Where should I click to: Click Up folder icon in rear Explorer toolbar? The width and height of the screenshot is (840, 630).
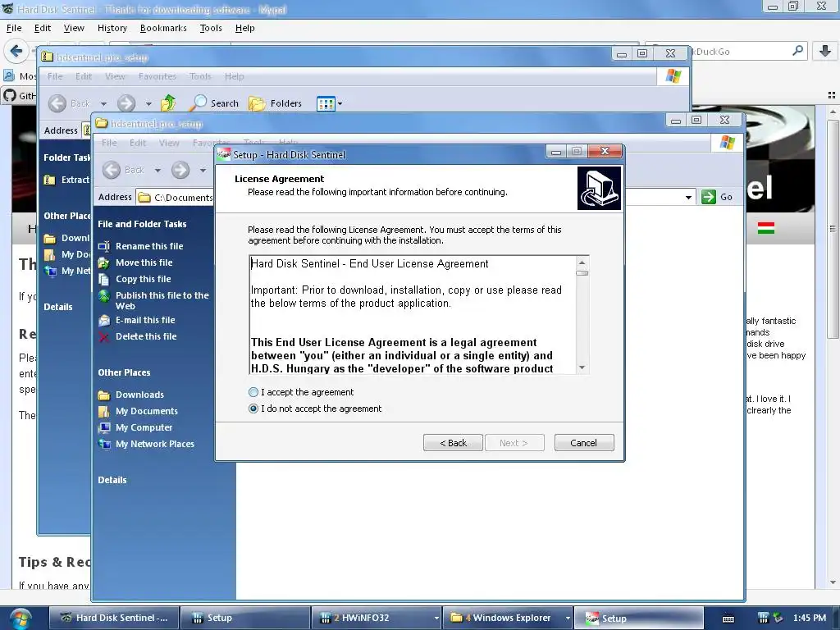[x=168, y=103]
